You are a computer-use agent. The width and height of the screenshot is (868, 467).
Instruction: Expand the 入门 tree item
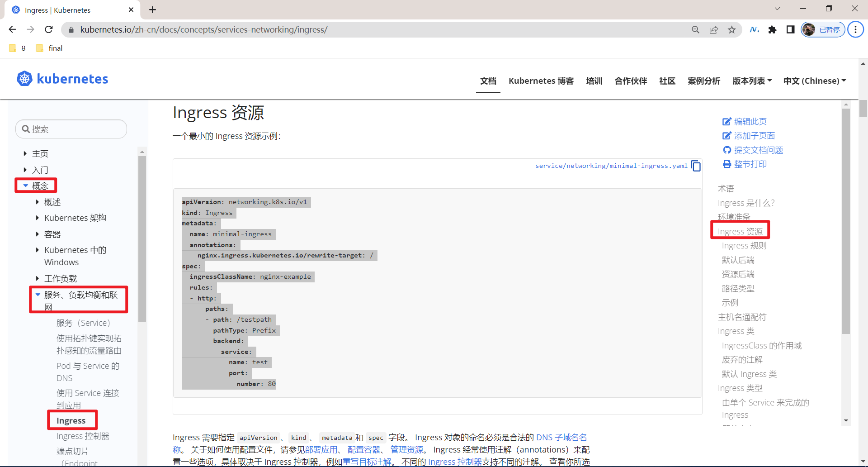(25, 170)
